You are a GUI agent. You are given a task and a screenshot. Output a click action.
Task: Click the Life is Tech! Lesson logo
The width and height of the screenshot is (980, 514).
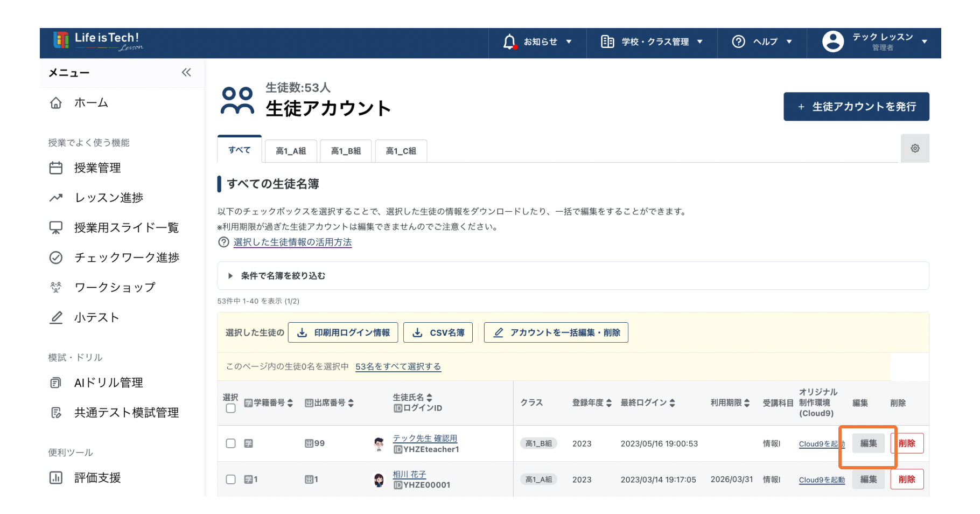[98, 41]
